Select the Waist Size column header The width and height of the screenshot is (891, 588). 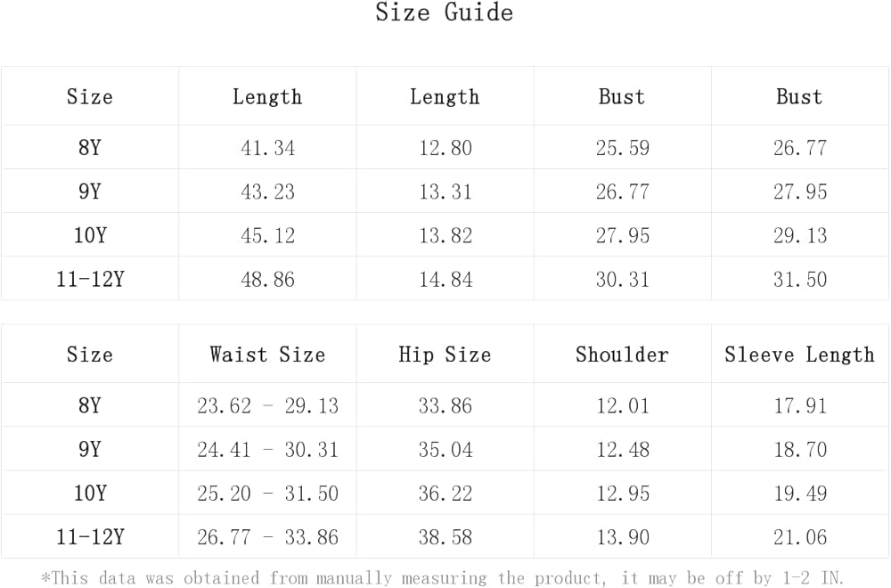pos(267,355)
